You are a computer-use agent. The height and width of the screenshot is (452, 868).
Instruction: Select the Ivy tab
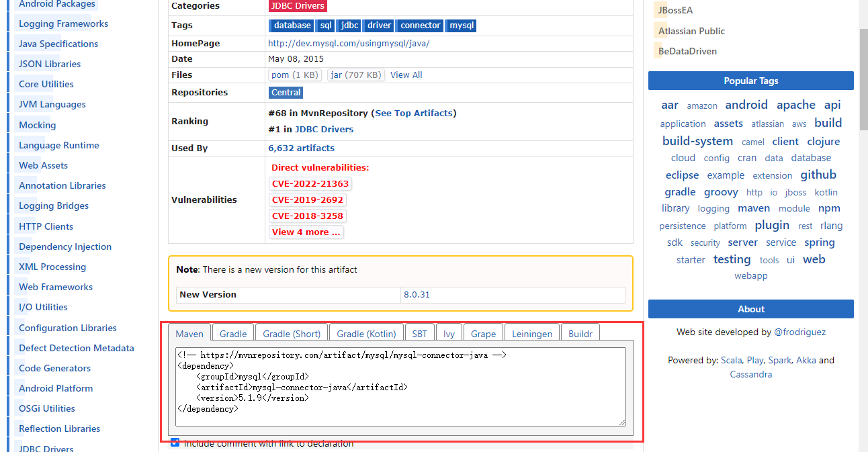coord(449,333)
